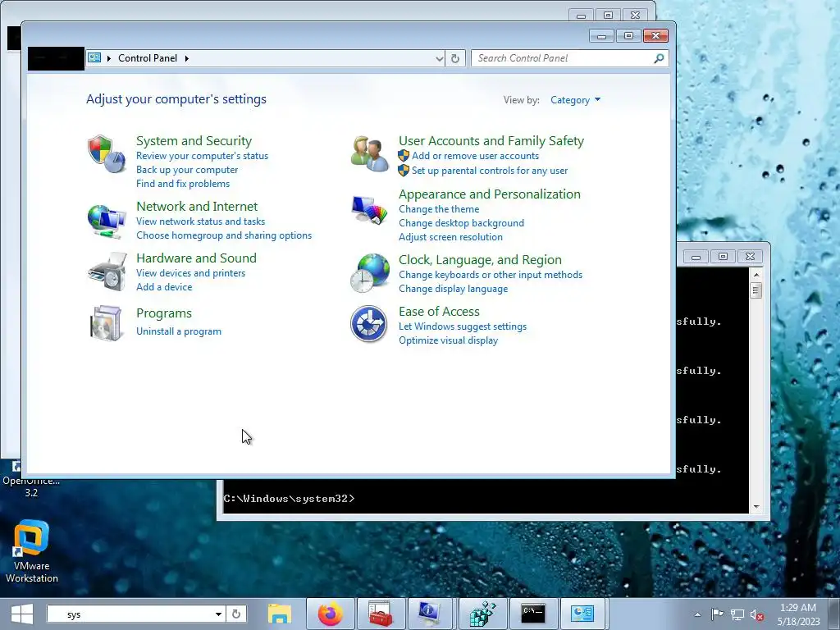Open taskbar address toolbar dropdown arrow
This screenshot has height=630, width=840.
[218, 614]
